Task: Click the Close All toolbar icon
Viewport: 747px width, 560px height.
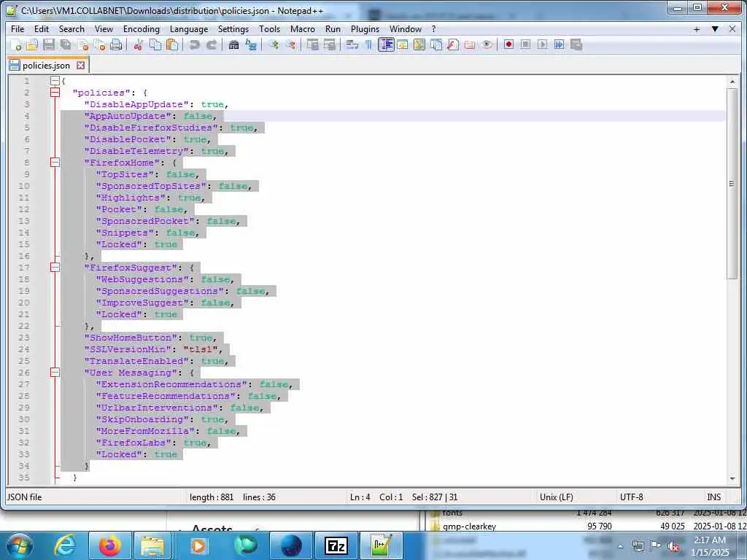Action: 99,44
